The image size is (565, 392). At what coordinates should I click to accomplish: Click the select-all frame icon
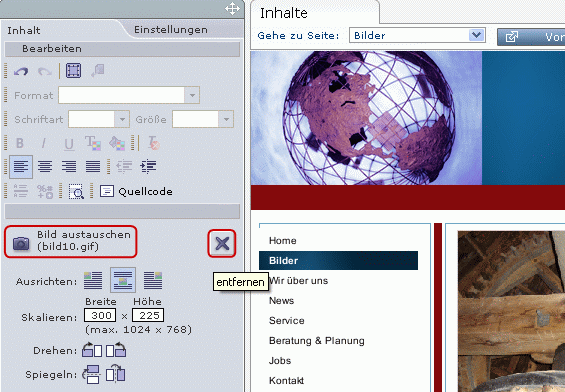[74, 71]
